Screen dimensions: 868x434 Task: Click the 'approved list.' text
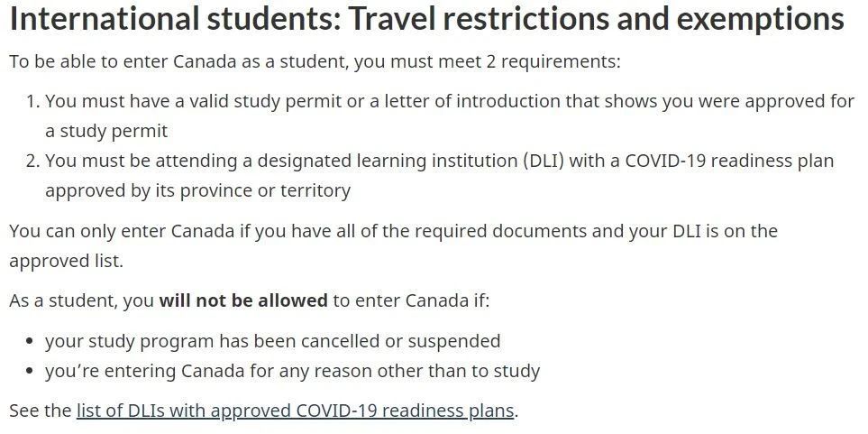coord(66,261)
